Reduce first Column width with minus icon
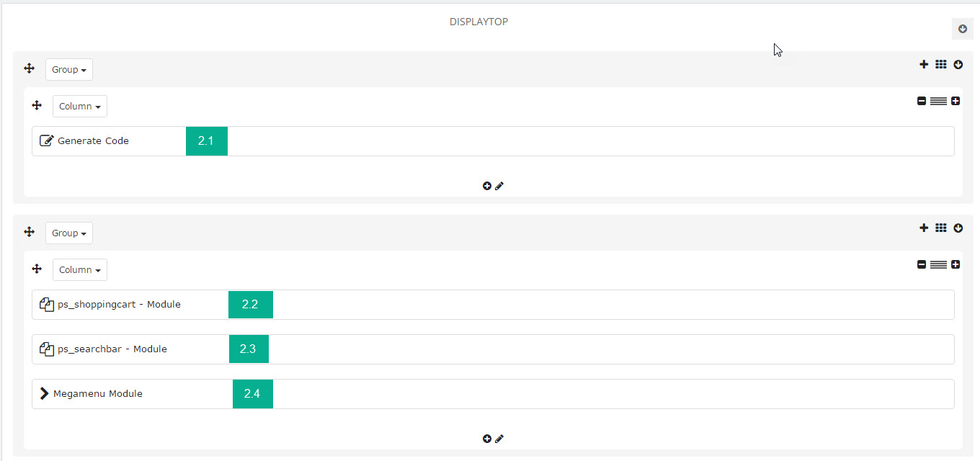 pos(922,101)
